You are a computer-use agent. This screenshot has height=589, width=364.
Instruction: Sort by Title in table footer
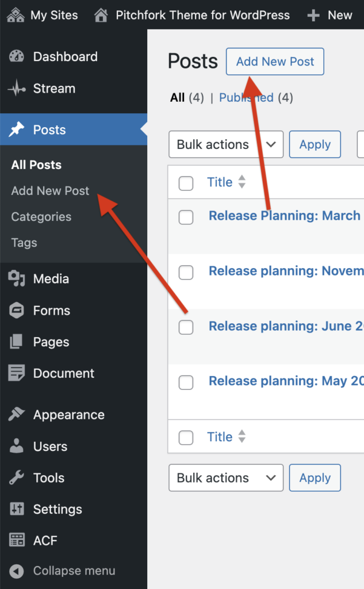tap(220, 437)
